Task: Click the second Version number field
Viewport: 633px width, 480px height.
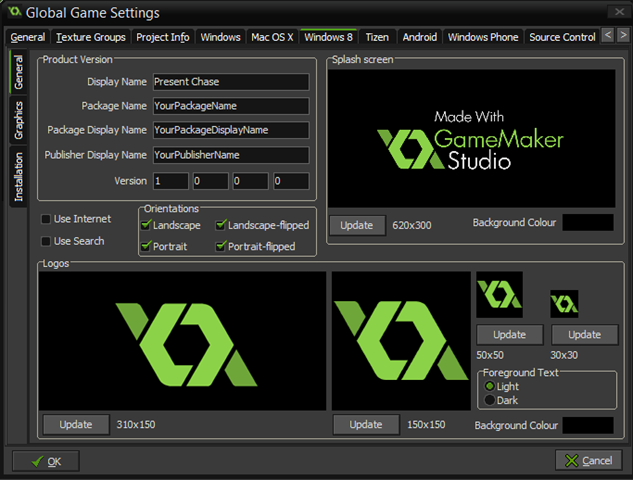Action: pyautogui.click(x=210, y=181)
